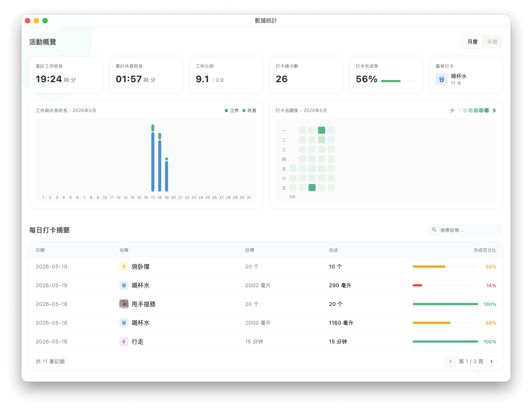Screen dimensions: 532x410
Task: Click the dark green heatmap cell in 日 row
Action: click(312, 187)
